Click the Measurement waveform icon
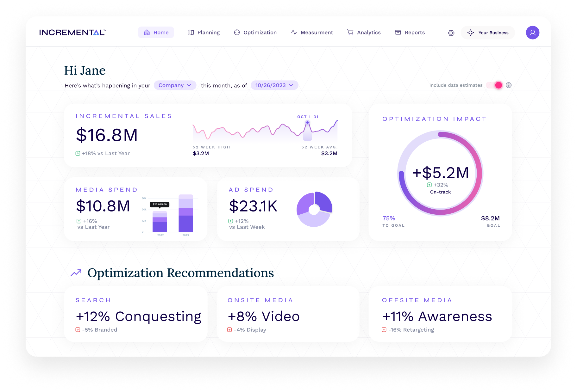This screenshot has width=577, height=392. [294, 32]
